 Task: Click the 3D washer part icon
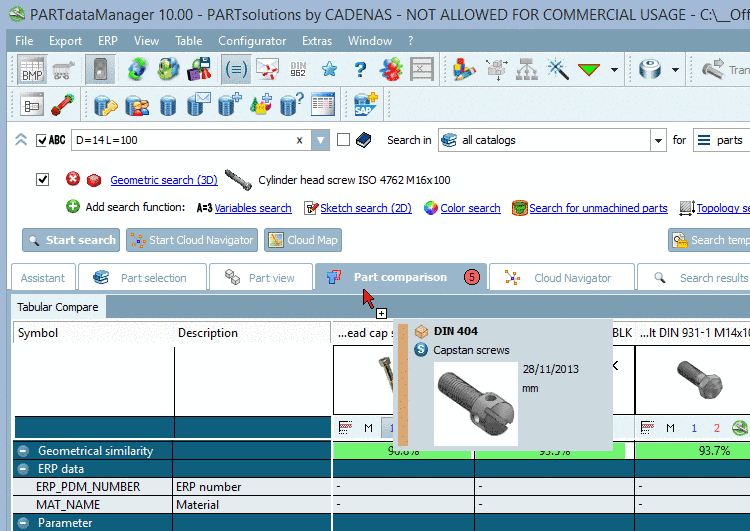(650, 70)
